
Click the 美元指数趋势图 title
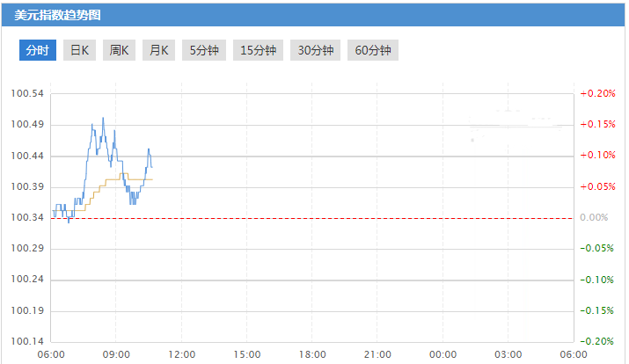pyautogui.click(x=51, y=14)
